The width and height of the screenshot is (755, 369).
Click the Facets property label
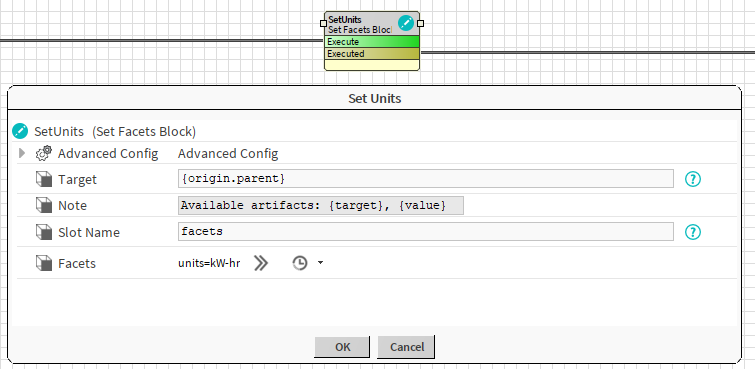(77, 264)
